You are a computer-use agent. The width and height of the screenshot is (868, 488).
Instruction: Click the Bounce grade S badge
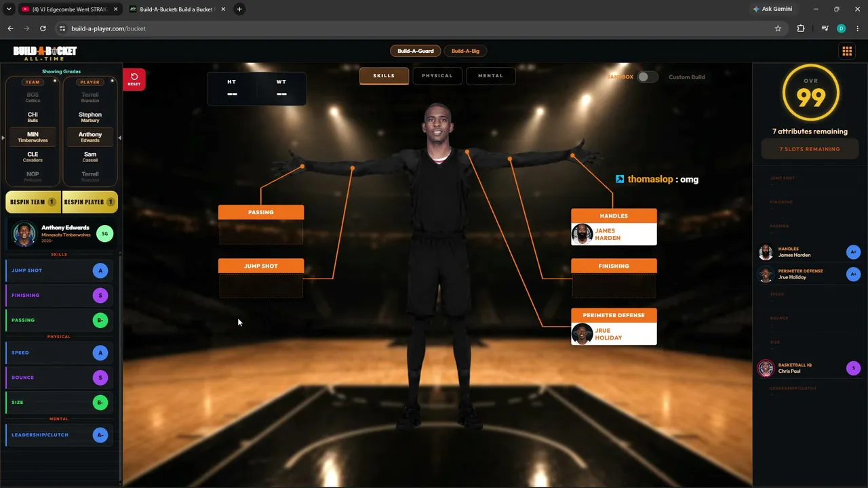(100, 378)
